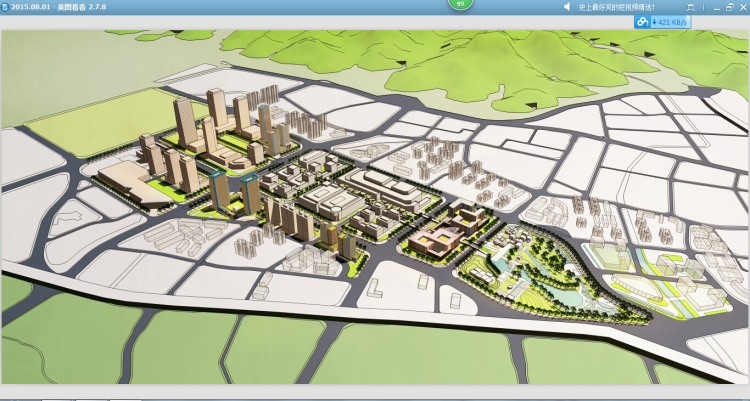The height and width of the screenshot is (401, 750).
Task: Restore down the 美图看看 window
Action: point(729,7)
